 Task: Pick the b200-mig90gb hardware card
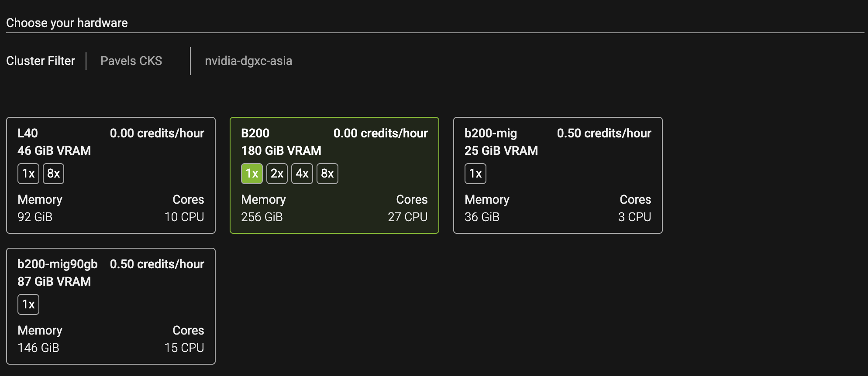tap(111, 306)
